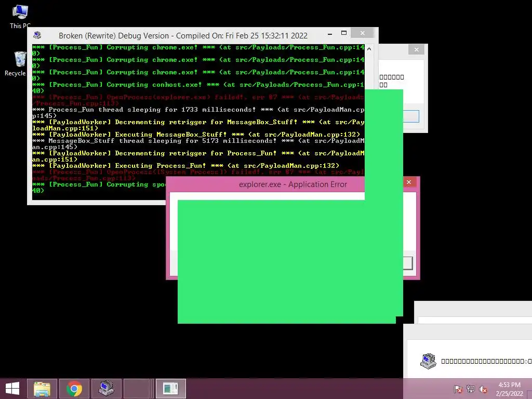
Task: Click the 'Corrupting conhost.exe!' console line
Action: point(198,87)
